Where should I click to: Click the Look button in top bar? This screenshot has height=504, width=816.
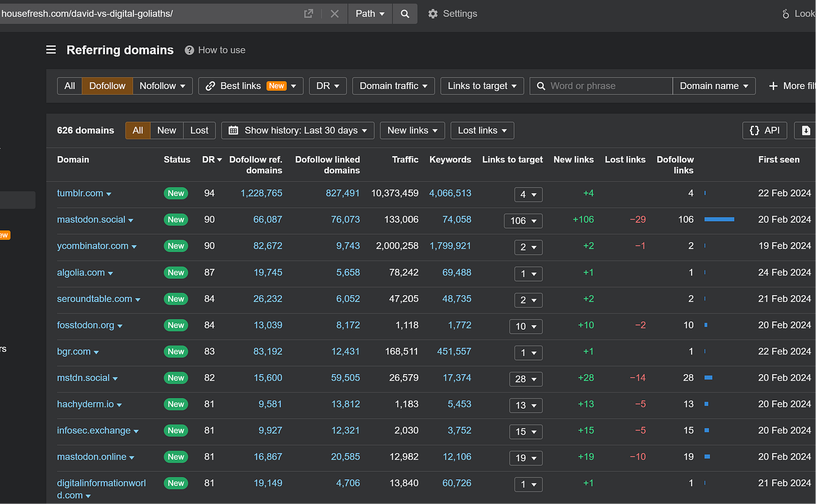coord(798,13)
